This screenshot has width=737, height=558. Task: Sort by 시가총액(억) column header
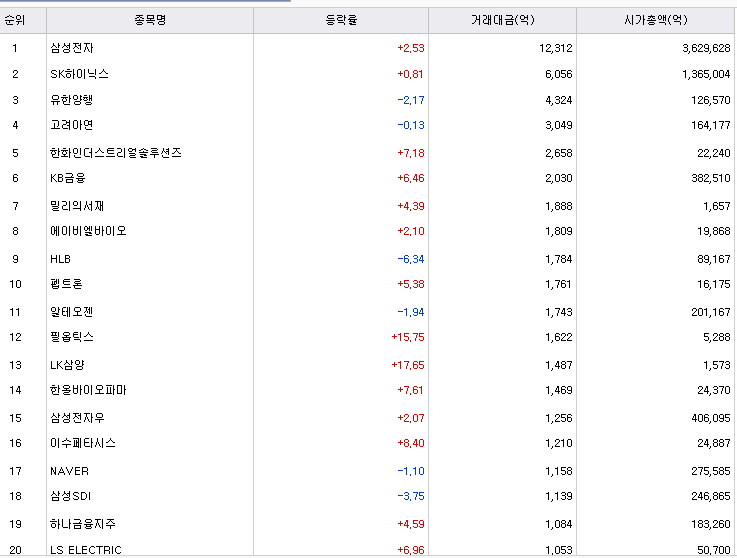(655, 20)
